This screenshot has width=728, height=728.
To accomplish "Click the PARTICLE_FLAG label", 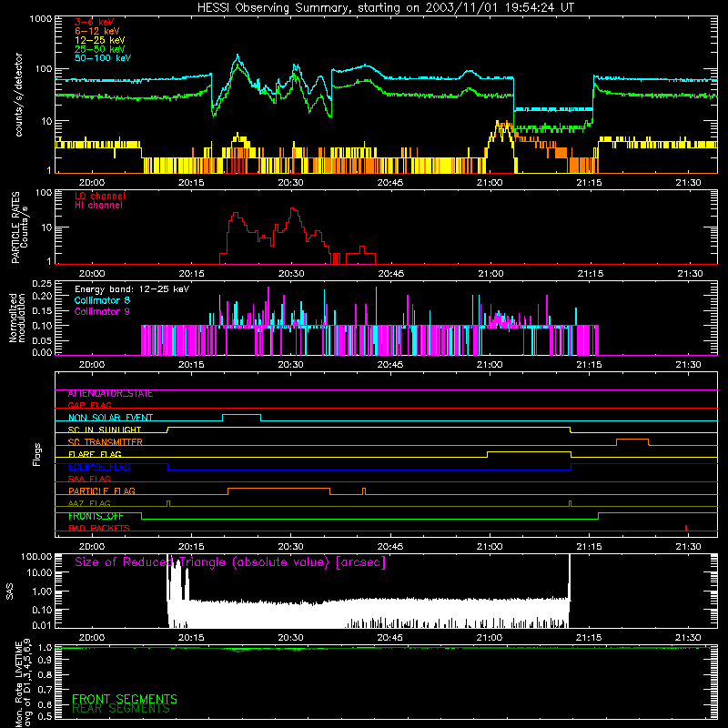I will [102, 490].
